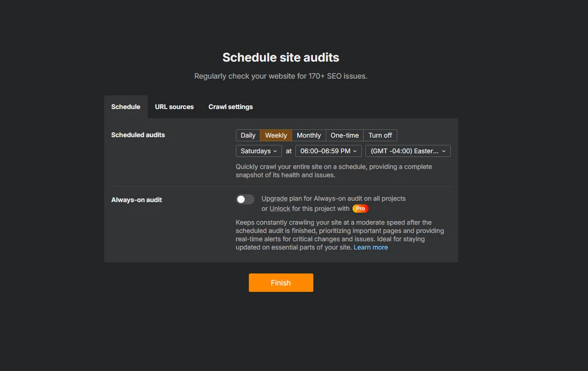Toggle the Always-on audit switch
The width and height of the screenshot is (588, 371).
point(245,199)
